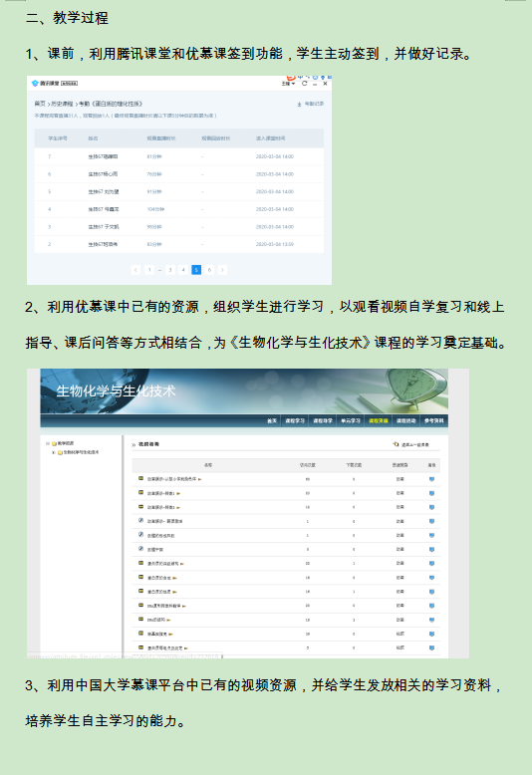Go to next page with right chevron
The image size is (532, 775).
pyautogui.click(x=222, y=270)
